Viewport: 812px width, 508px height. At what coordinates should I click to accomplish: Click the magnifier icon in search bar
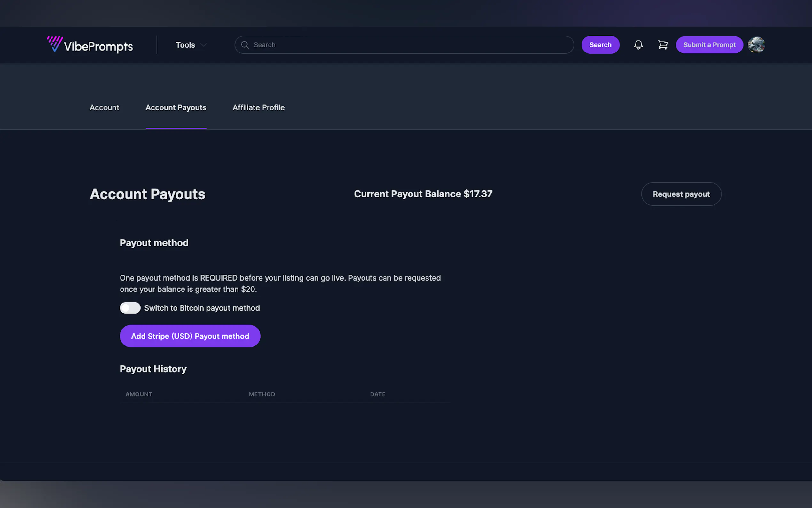245,45
